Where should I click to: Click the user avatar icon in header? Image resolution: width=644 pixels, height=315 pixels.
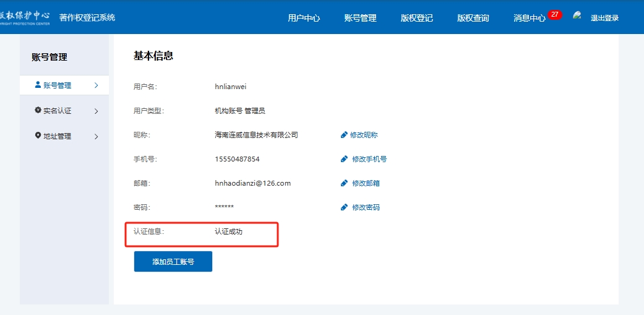(577, 15)
